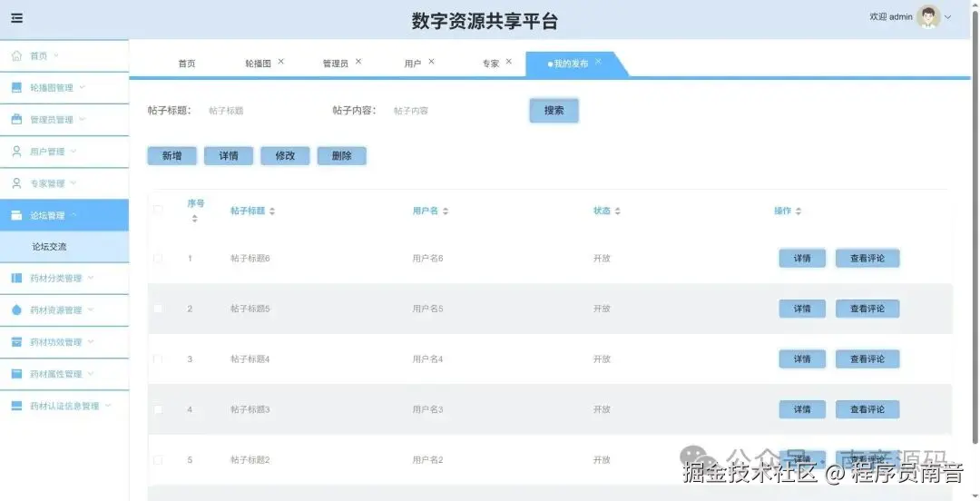Expand the 管理员管理 sidebar menu
The width and height of the screenshot is (980, 501).
click(x=82, y=119)
